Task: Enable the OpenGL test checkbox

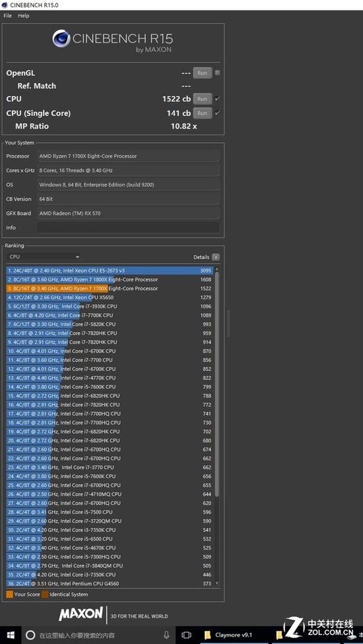Action: pyautogui.click(x=218, y=73)
